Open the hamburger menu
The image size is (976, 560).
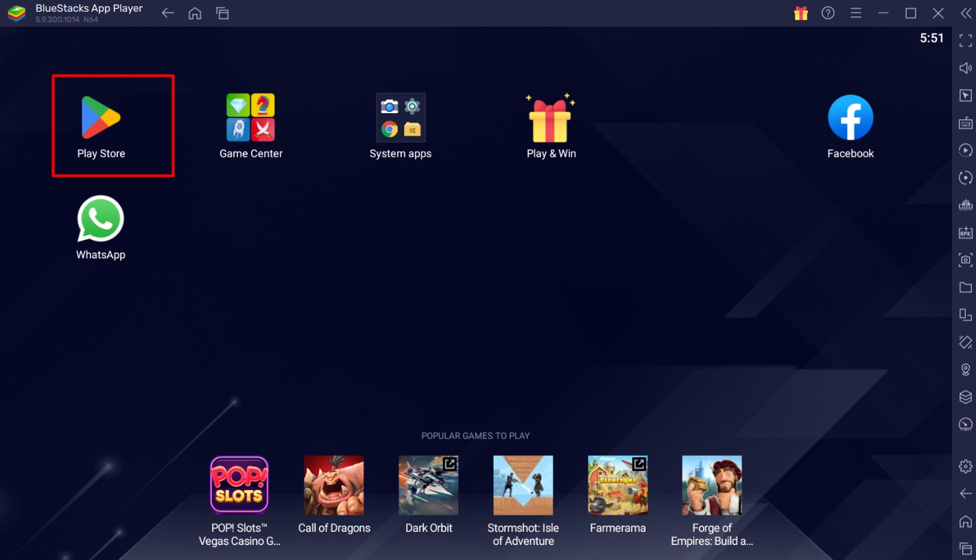856,13
